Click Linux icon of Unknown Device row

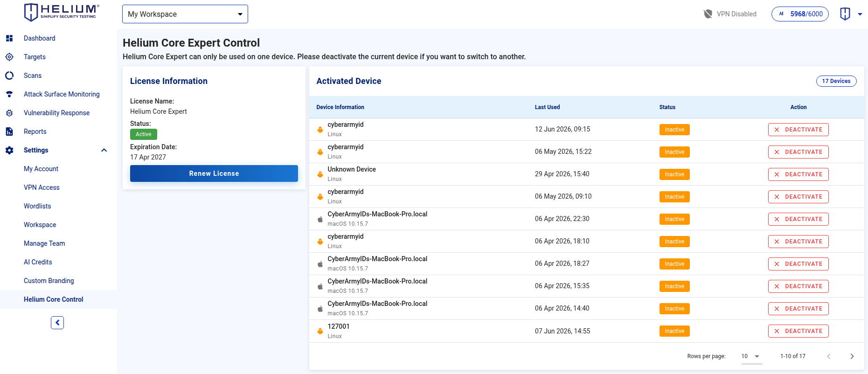[320, 174]
